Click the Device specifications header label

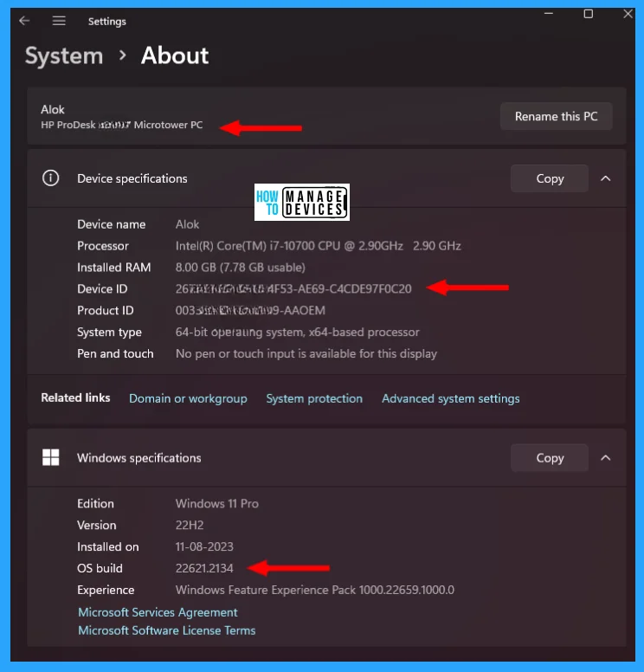pos(132,178)
